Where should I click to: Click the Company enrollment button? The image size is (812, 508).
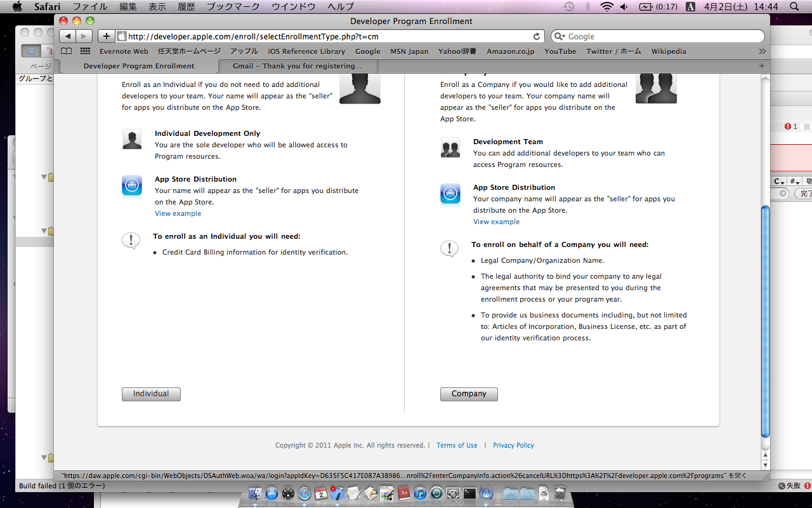point(469,394)
